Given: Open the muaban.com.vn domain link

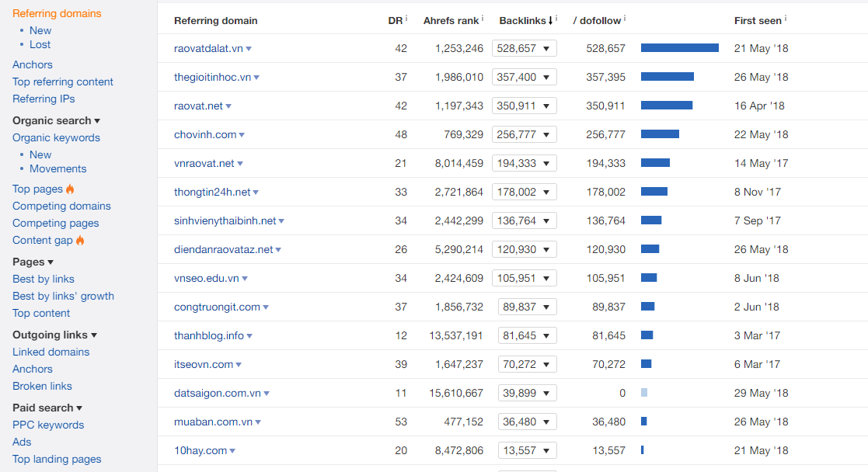Looking at the screenshot, I should [213, 422].
